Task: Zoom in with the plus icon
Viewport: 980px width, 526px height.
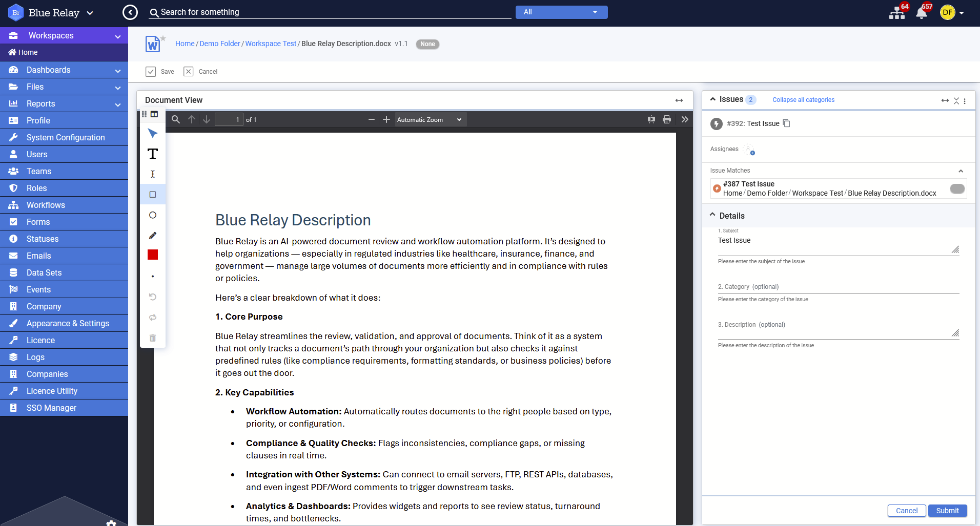Action: coord(386,119)
